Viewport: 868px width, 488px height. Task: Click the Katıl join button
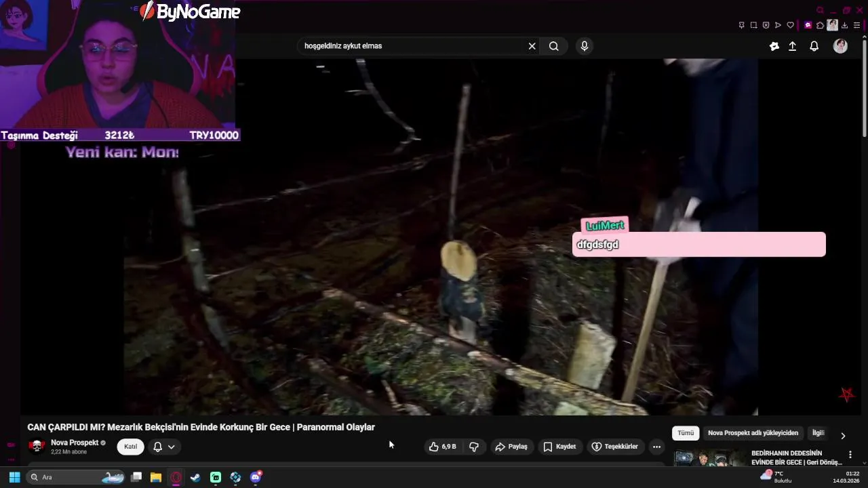(130, 447)
